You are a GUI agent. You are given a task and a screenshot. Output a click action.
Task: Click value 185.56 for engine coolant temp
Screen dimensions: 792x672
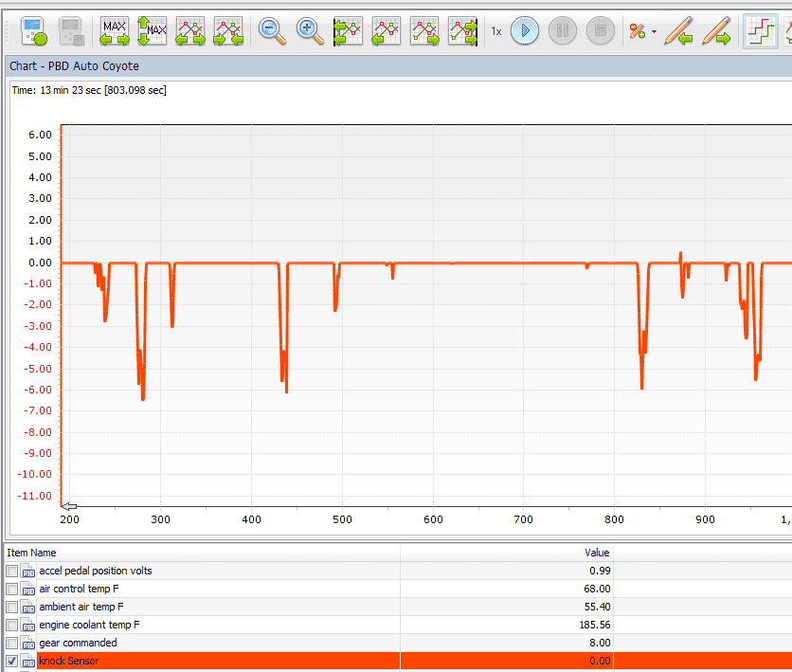[x=595, y=625]
